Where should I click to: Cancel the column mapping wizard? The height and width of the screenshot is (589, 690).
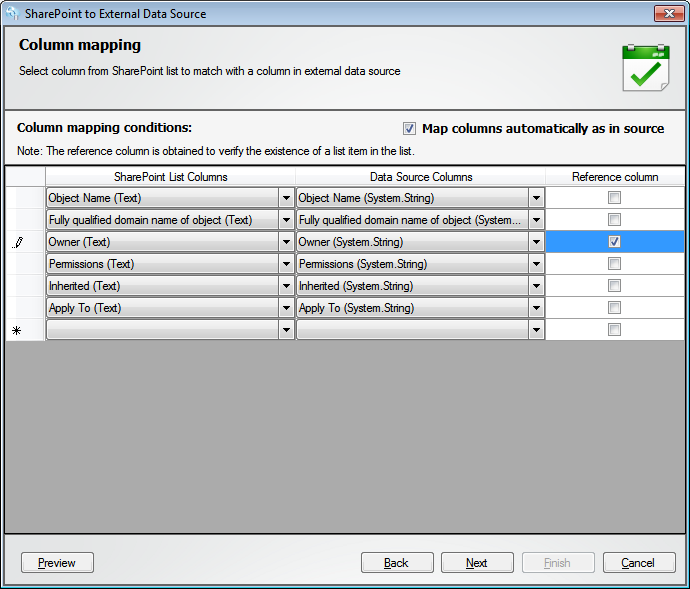tap(639, 563)
